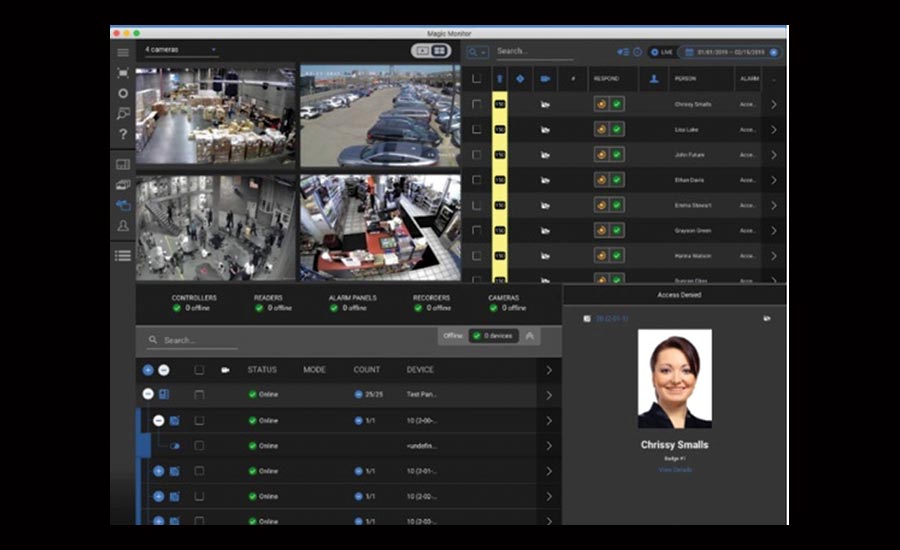The image size is (900, 550).
Task: Open the person profile icon in sidebar
Action: pyautogui.click(x=123, y=227)
